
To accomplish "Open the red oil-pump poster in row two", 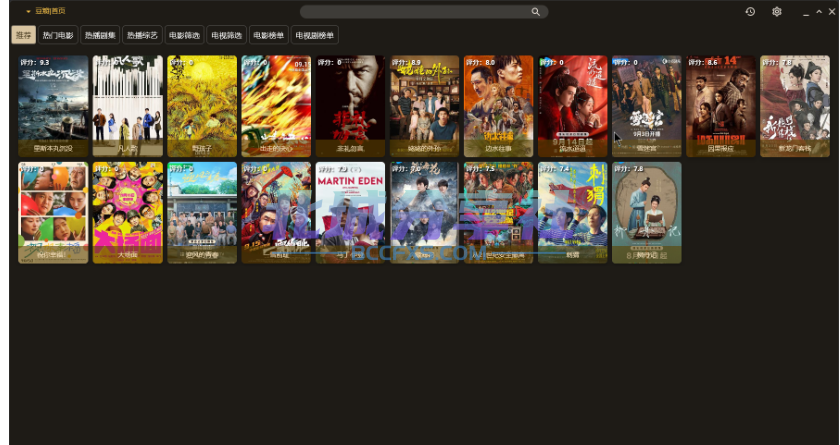I will click(276, 213).
